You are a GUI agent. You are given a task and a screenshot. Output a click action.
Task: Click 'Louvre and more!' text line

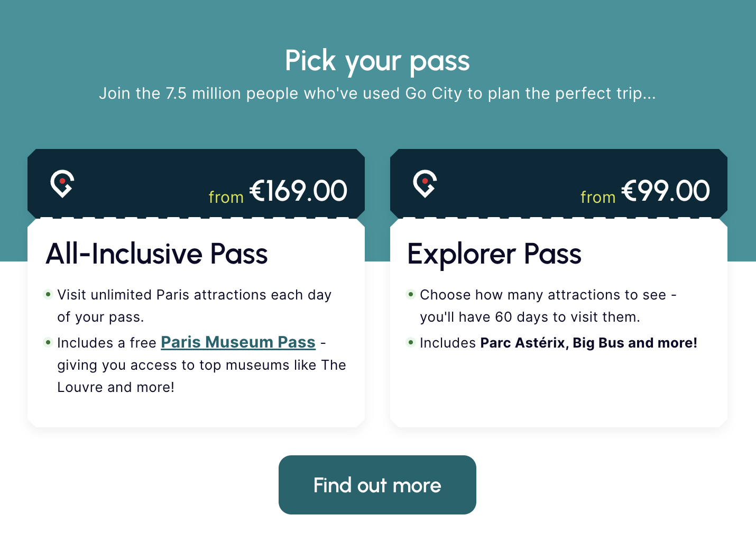coord(116,387)
